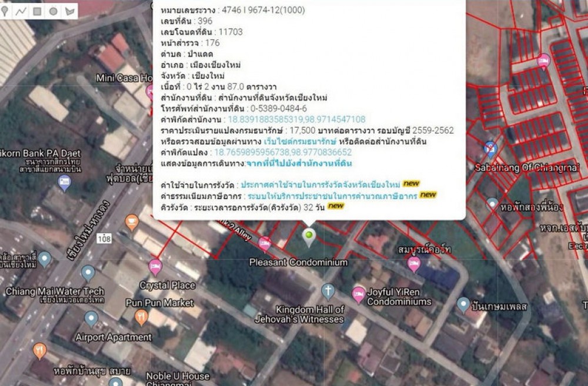Click Kingdom Hall of Jehovah's Witnesses marker
588x386 pixels.
328,291
